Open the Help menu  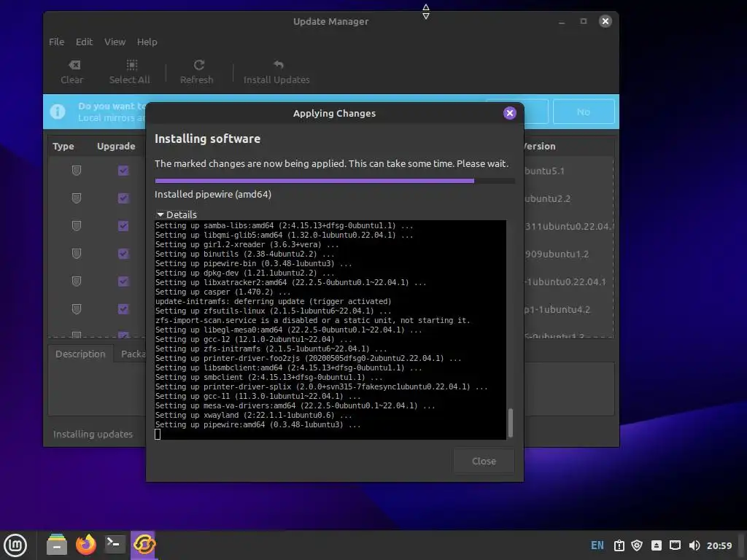(147, 42)
